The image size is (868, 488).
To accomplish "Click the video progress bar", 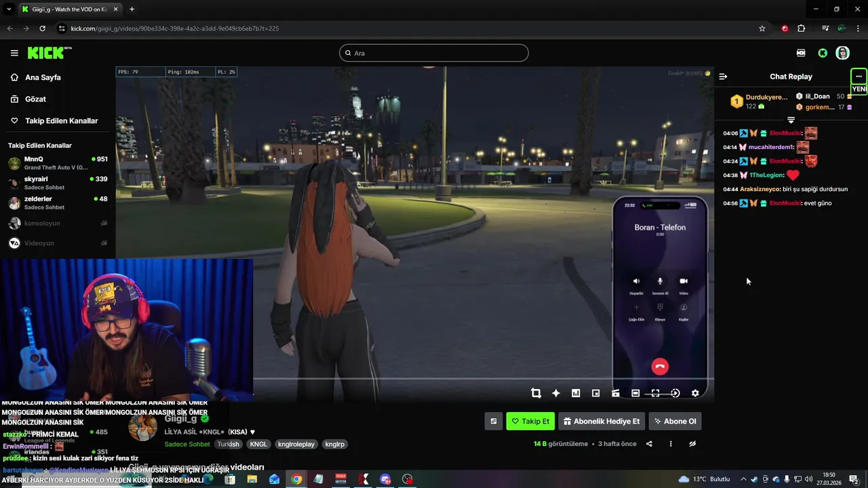I will coord(484,379).
